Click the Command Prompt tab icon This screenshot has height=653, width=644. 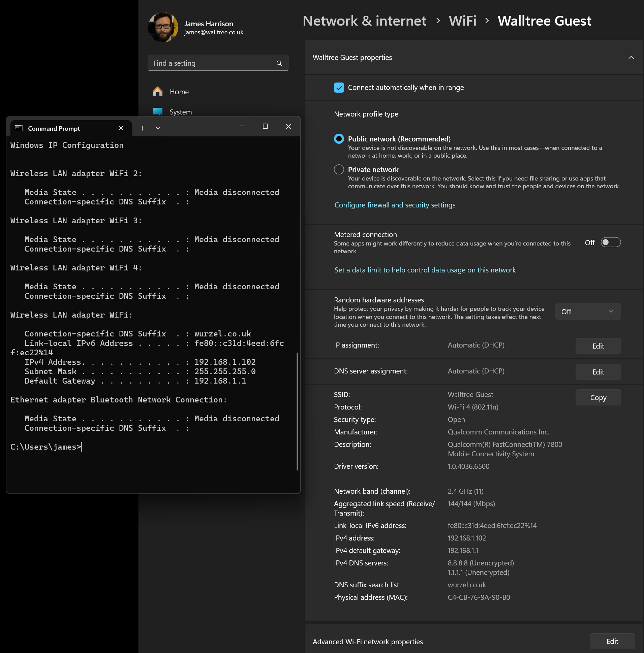[19, 128]
